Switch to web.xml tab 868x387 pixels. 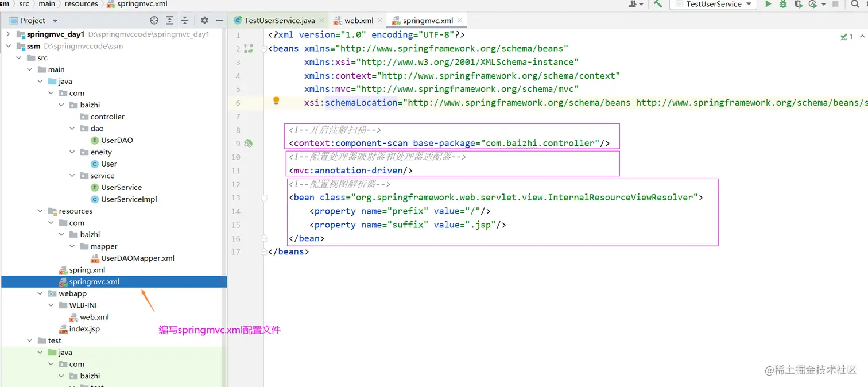pyautogui.click(x=359, y=21)
